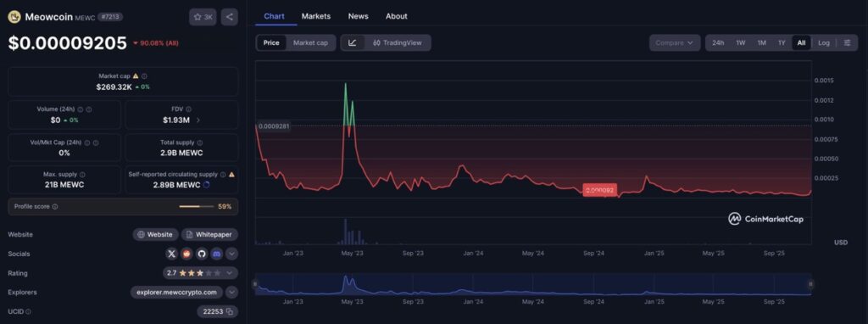The height and width of the screenshot is (324, 868).
Task: Select 1M time range
Action: tap(762, 42)
